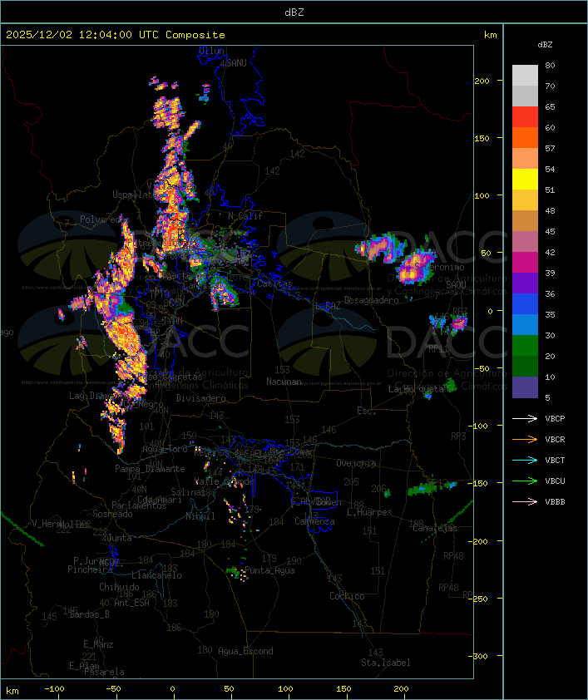The width and height of the screenshot is (588, 700).
Task: Pick the yellow 51-54 dBZ swatch
Action: point(525,179)
